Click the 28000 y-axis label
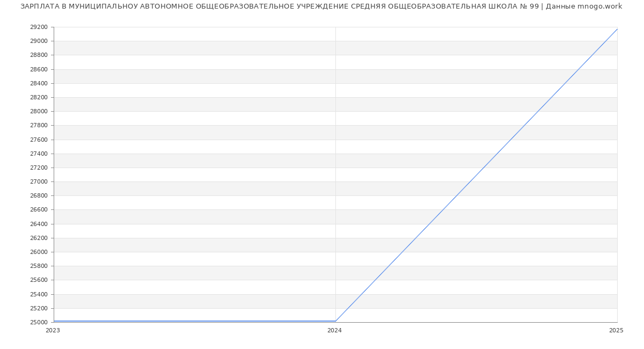This screenshot has width=644, height=349. (x=39, y=111)
